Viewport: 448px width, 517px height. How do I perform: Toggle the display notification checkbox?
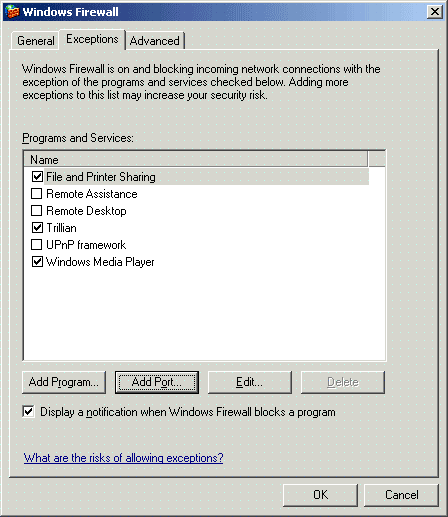click(28, 411)
